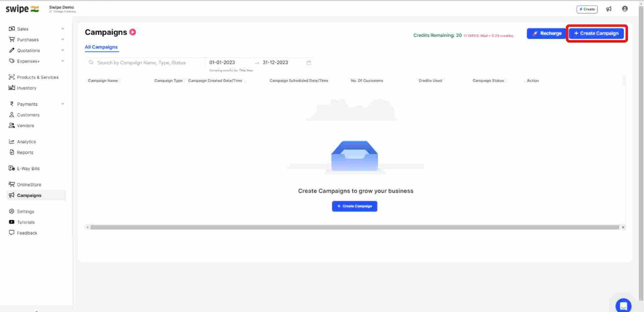Open the Sales sidebar icon
This screenshot has height=312, width=644.
[x=12, y=29]
